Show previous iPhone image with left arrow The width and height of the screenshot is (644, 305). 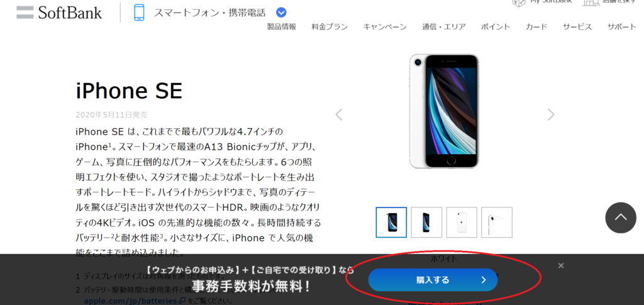tap(339, 114)
